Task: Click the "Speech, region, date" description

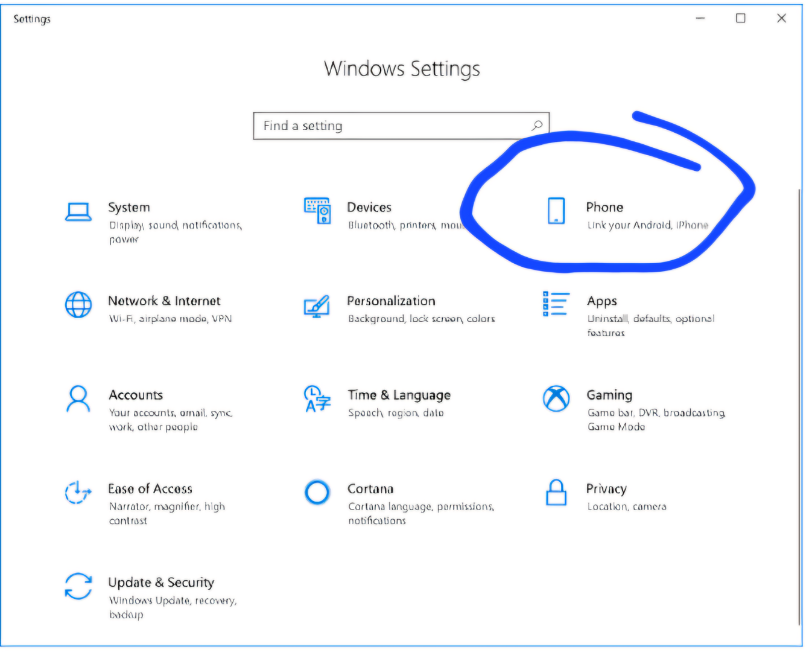Action: tap(396, 413)
